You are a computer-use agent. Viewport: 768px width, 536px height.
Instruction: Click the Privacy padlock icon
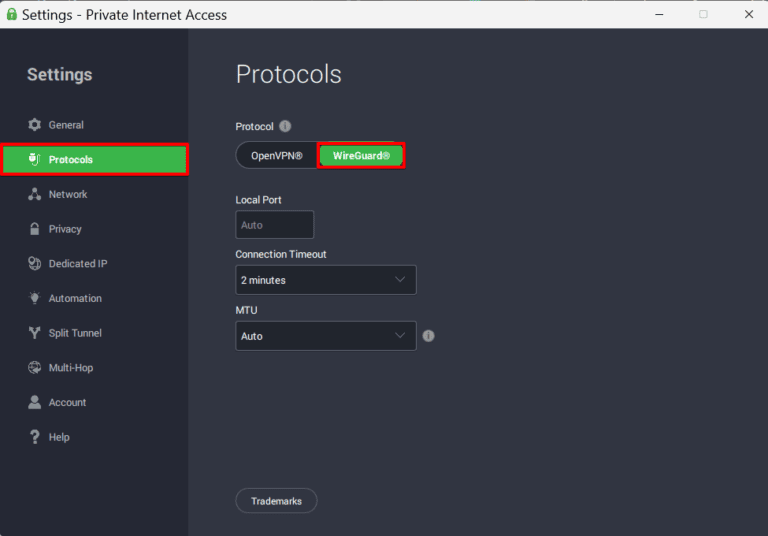pyautogui.click(x=35, y=229)
